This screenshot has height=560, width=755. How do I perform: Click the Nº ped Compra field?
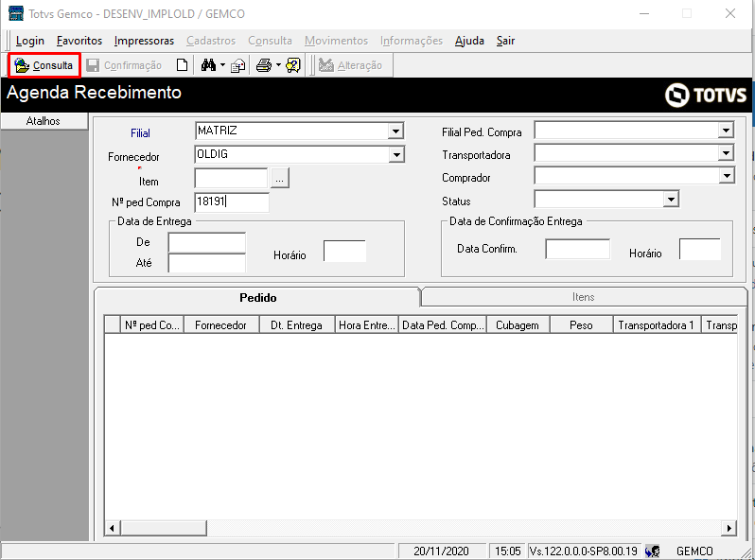click(232, 202)
